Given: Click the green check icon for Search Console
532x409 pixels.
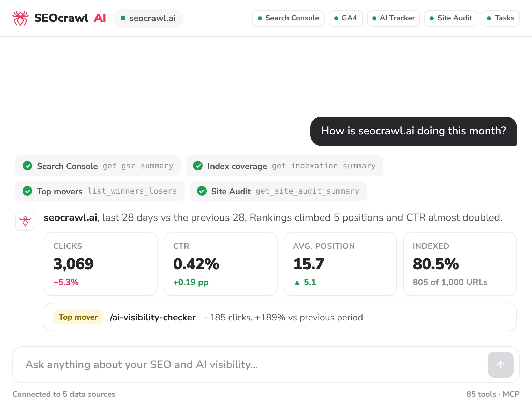Looking at the screenshot, I should 27,166.
